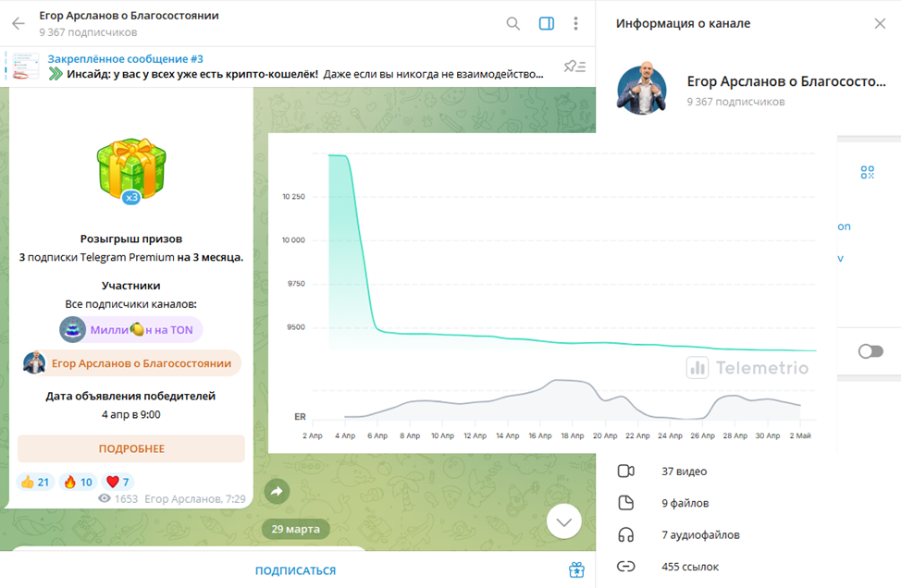This screenshot has height=588, width=901.
Task: Toggle the switch in the info panel
Action: coord(870,350)
